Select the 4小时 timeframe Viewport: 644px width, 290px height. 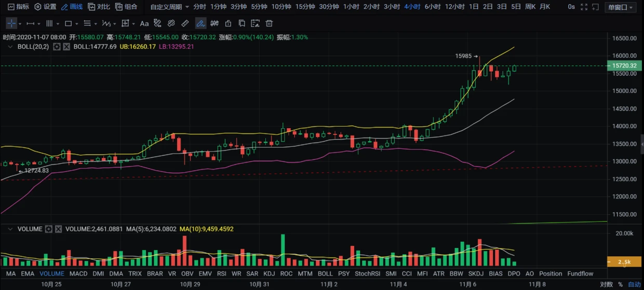click(412, 7)
